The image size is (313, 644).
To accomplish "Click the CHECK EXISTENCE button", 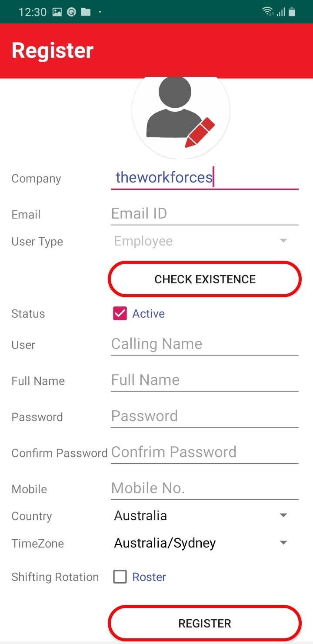I will (x=205, y=279).
